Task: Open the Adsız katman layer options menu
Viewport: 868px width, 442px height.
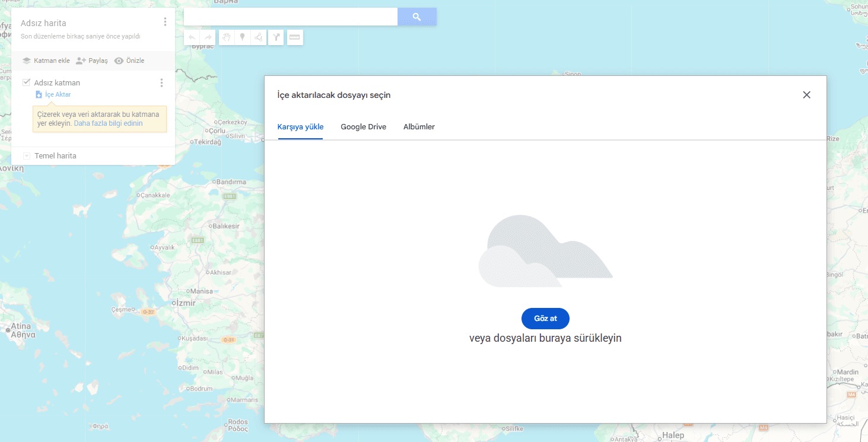Action: pyautogui.click(x=161, y=83)
